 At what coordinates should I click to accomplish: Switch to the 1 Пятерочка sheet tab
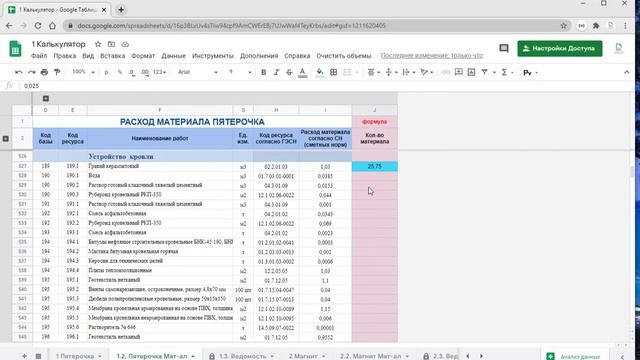tap(78, 356)
